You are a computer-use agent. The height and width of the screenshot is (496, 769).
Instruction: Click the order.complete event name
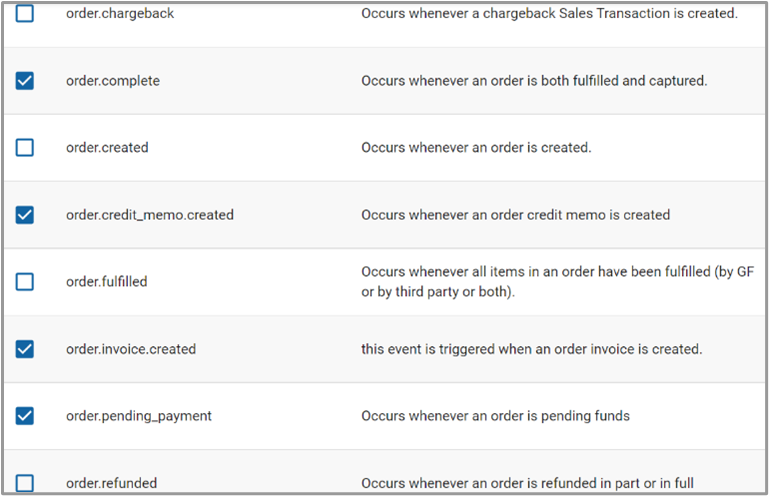coord(113,81)
